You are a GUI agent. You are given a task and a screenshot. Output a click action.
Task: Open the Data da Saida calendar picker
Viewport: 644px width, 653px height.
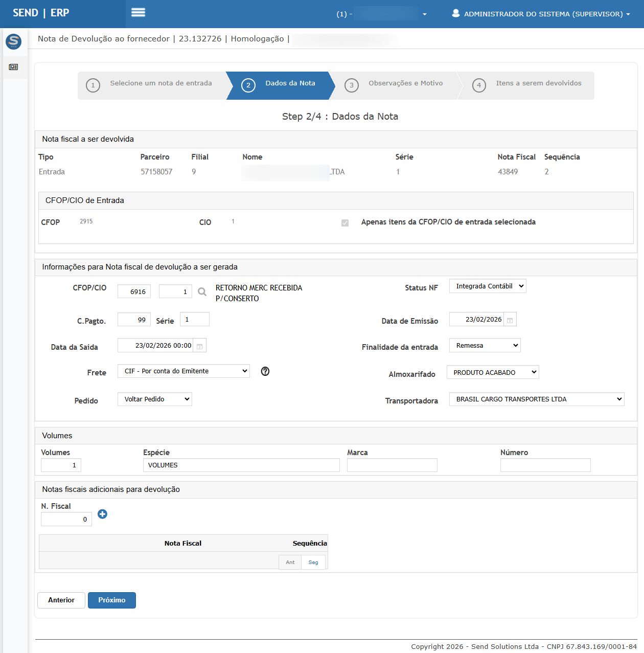(x=200, y=346)
